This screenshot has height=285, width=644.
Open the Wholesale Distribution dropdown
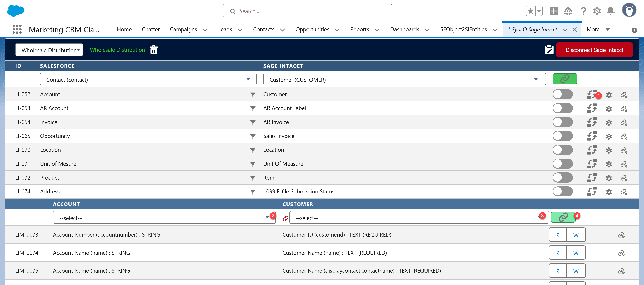click(49, 50)
